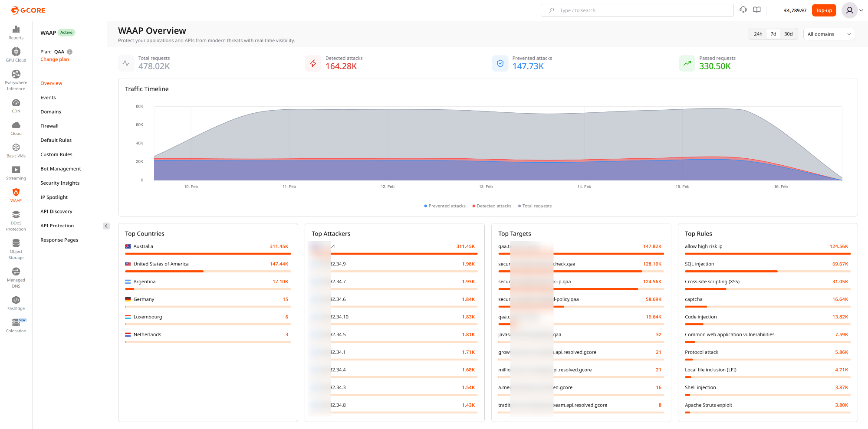This screenshot has height=429, width=868.
Task: Open the documentation book icon
Action: coord(756,10)
